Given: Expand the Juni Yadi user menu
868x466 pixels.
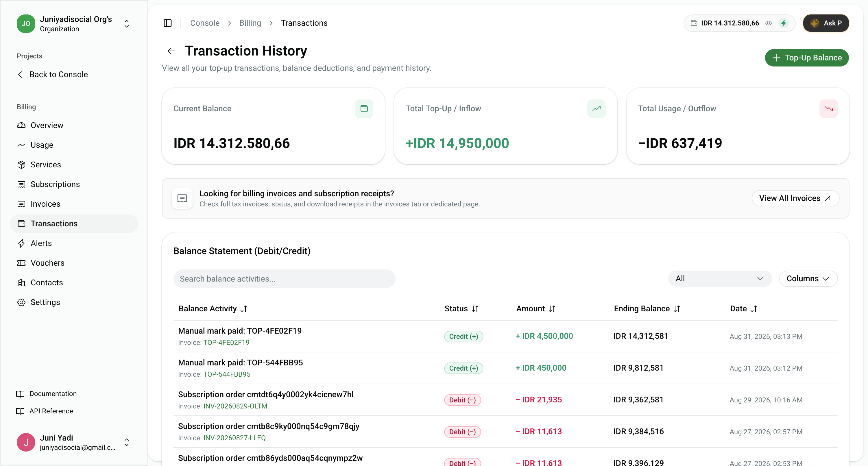Looking at the screenshot, I should point(127,442).
